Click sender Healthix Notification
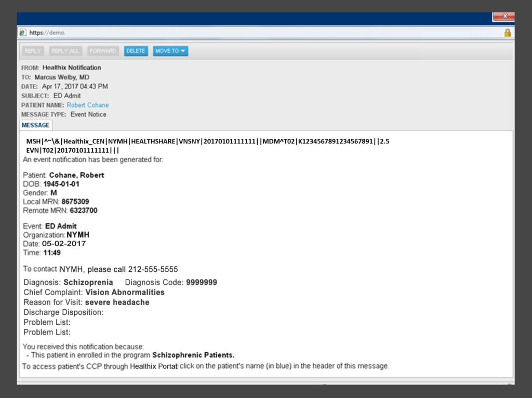This screenshot has width=532, height=398. coord(72,68)
